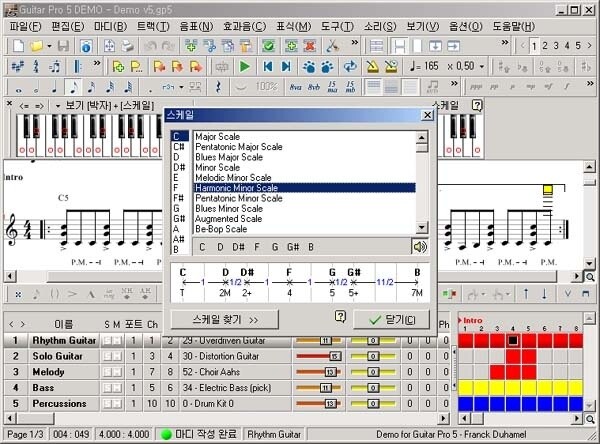Open the score information icon
This screenshot has width=600, height=444.
[86, 46]
